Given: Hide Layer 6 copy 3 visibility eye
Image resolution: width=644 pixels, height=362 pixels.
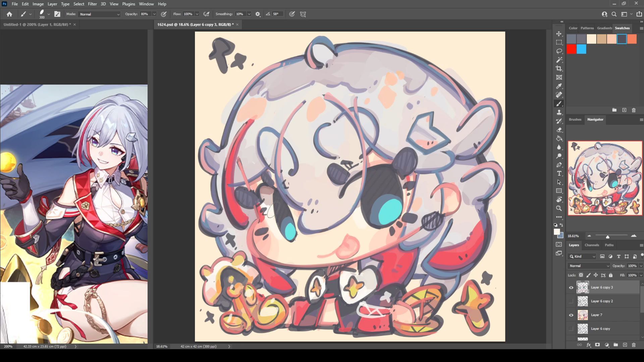Looking at the screenshot, I should 571,288.
